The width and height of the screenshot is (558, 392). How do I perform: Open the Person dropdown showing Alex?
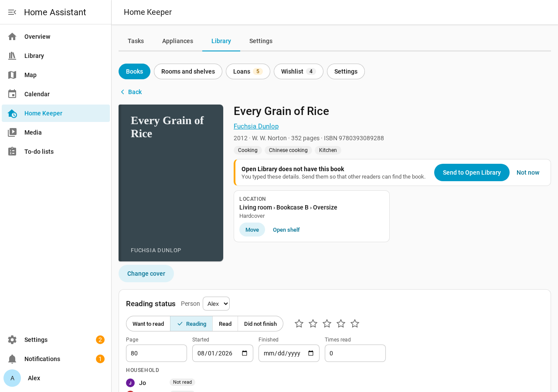coord(216,304)
